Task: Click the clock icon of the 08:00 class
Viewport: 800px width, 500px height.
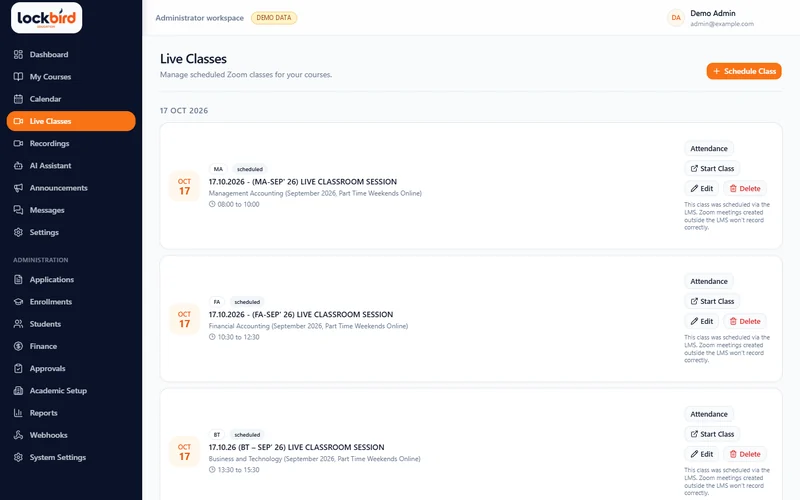Action: click(212, 204)
